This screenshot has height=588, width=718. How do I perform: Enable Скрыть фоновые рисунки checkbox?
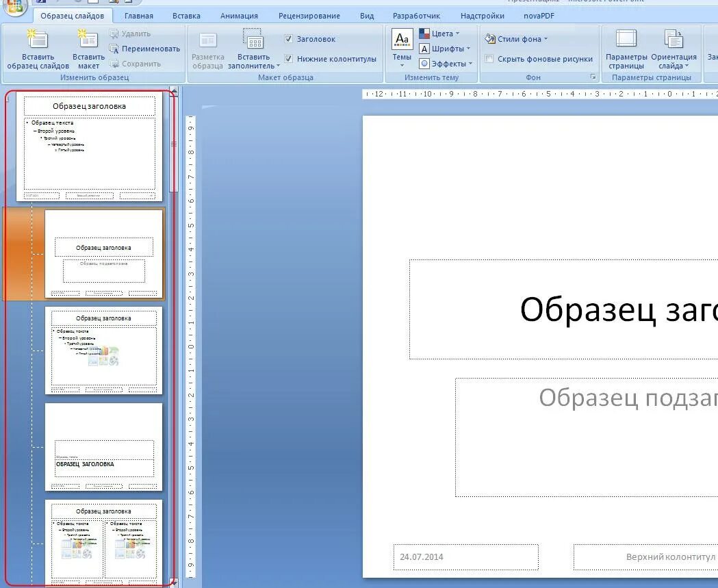point(489,59)
